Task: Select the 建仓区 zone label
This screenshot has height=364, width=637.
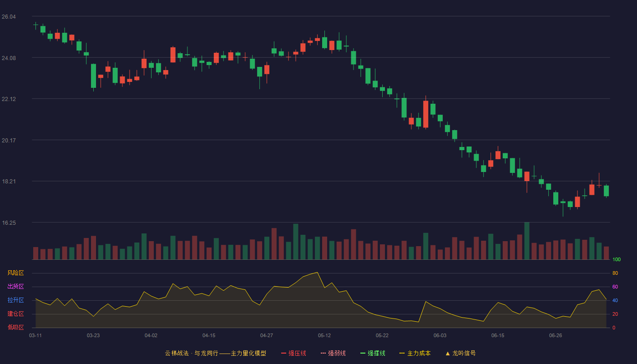Action: click(15, 314)
